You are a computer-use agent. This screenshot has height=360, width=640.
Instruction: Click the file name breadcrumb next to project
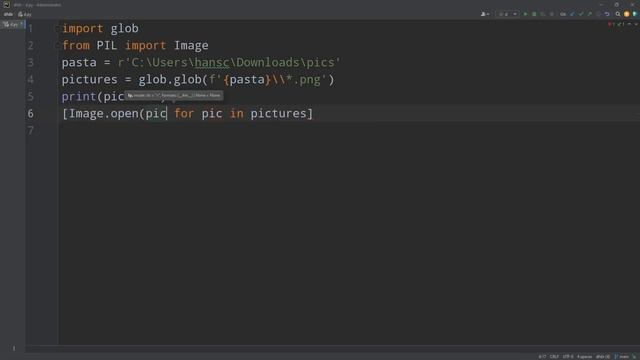[x=25, y=14]
